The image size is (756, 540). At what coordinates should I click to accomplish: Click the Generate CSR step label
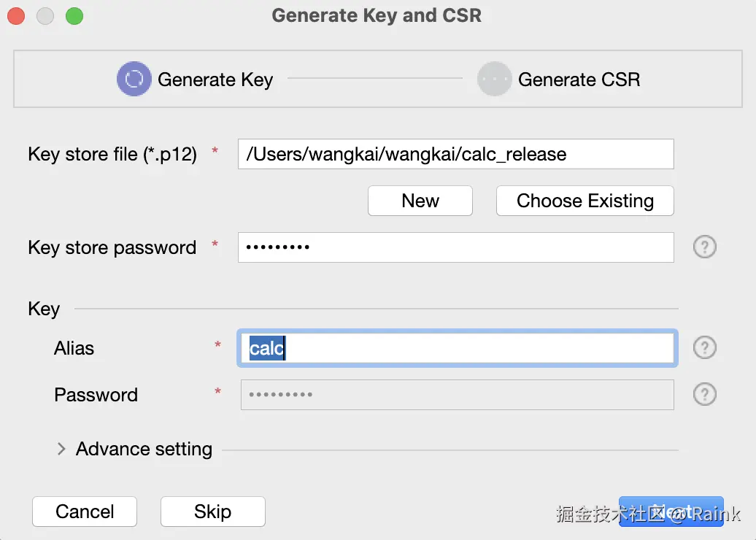[x=579, y=80]
